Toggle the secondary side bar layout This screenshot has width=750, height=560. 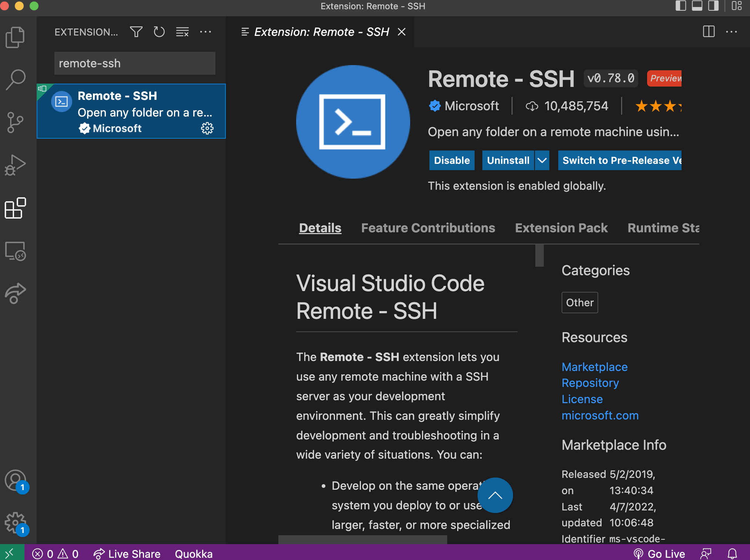713,6
